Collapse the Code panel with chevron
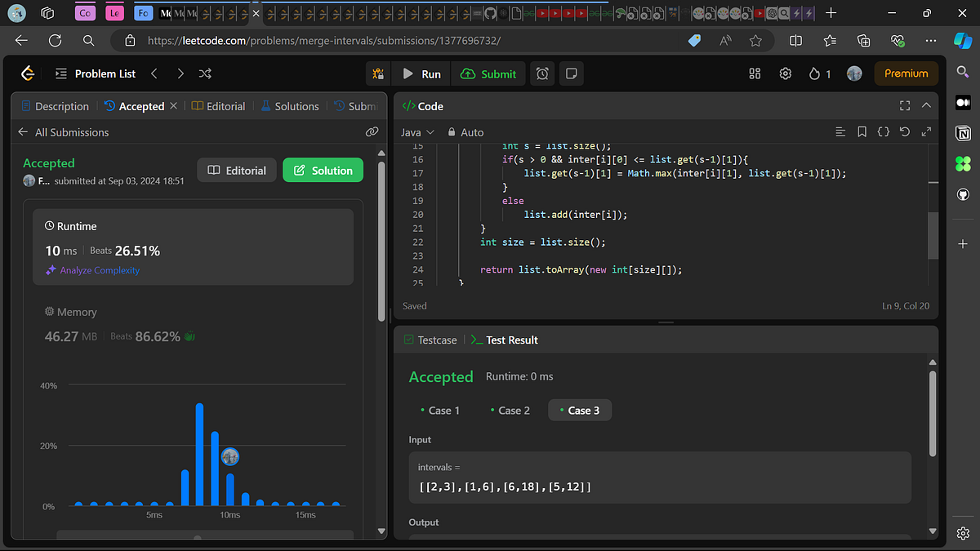 click(926, 106)
